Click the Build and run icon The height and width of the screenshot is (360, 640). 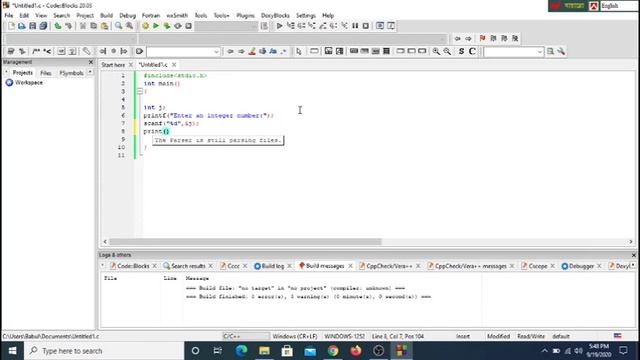tap(167, 26)
